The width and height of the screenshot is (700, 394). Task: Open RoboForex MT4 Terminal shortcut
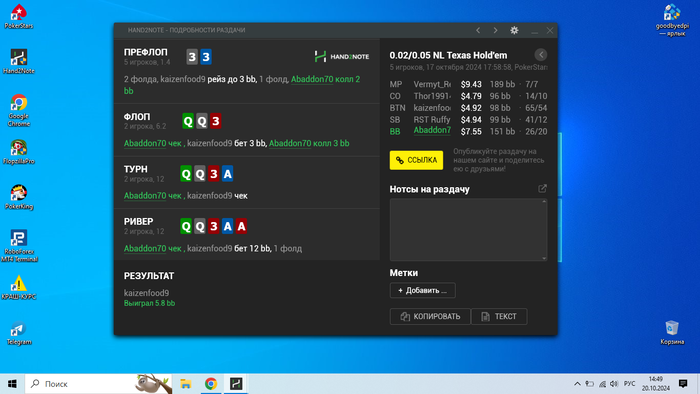(19, 245)
